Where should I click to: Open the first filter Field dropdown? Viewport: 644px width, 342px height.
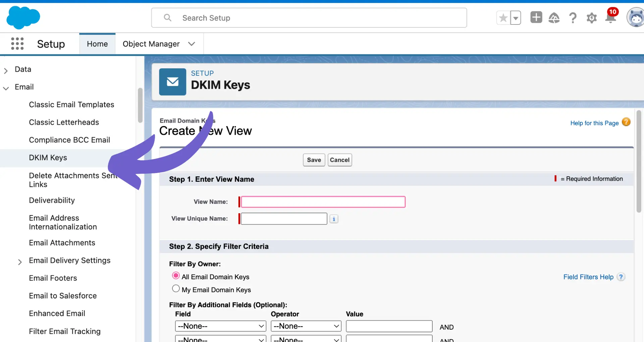pos(221,326)
